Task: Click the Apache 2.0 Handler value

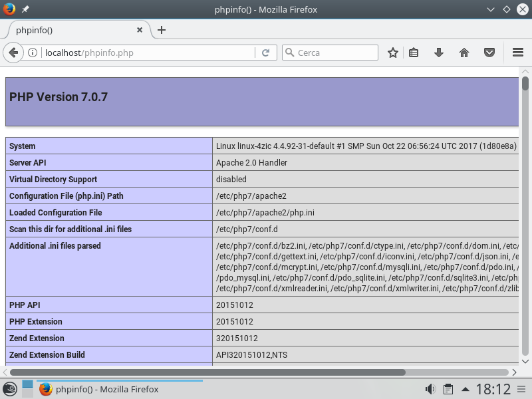Action: (252, 162)
